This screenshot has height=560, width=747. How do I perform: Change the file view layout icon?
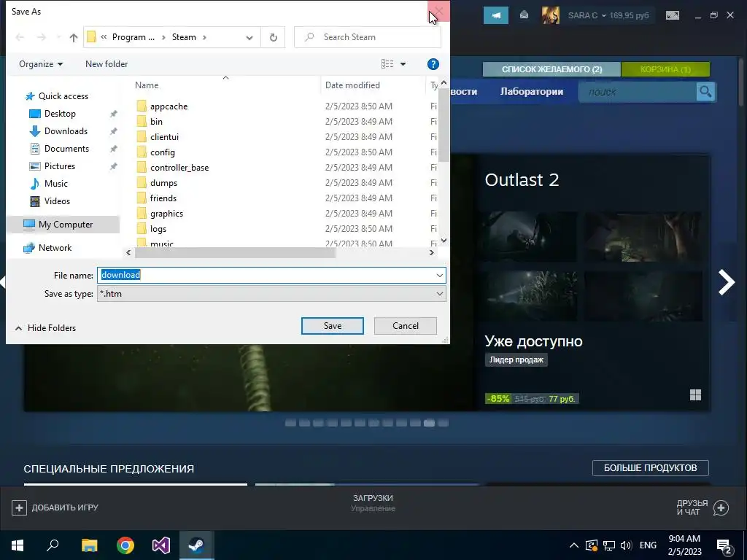click(387, 64)
